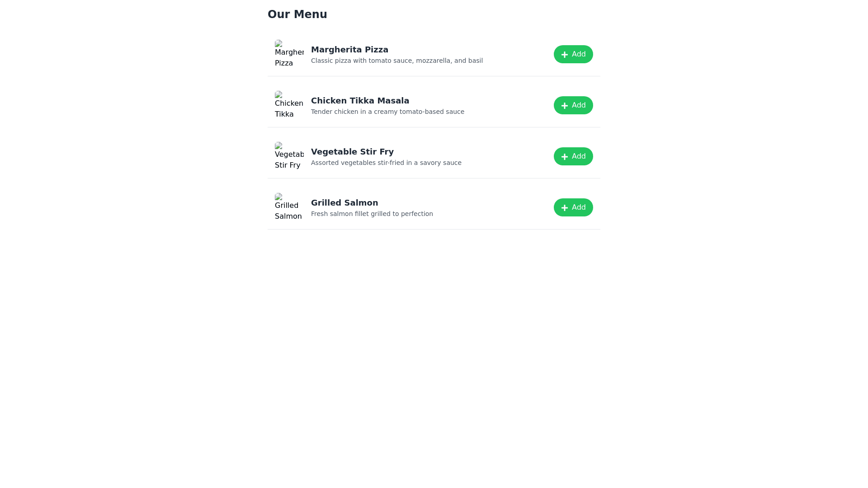The image size is (868, 488).
Task: Click the "Our Menu" page heading
Action: coord(297,14)
